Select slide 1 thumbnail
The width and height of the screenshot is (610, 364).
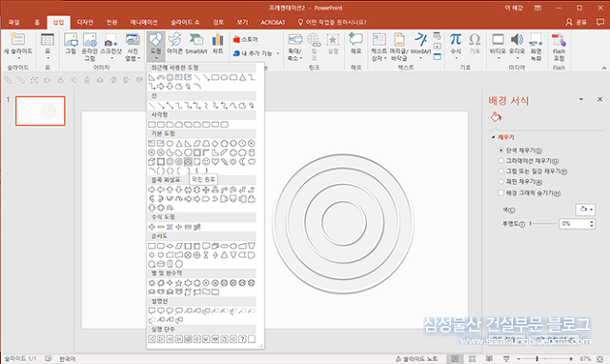(40, 110)
